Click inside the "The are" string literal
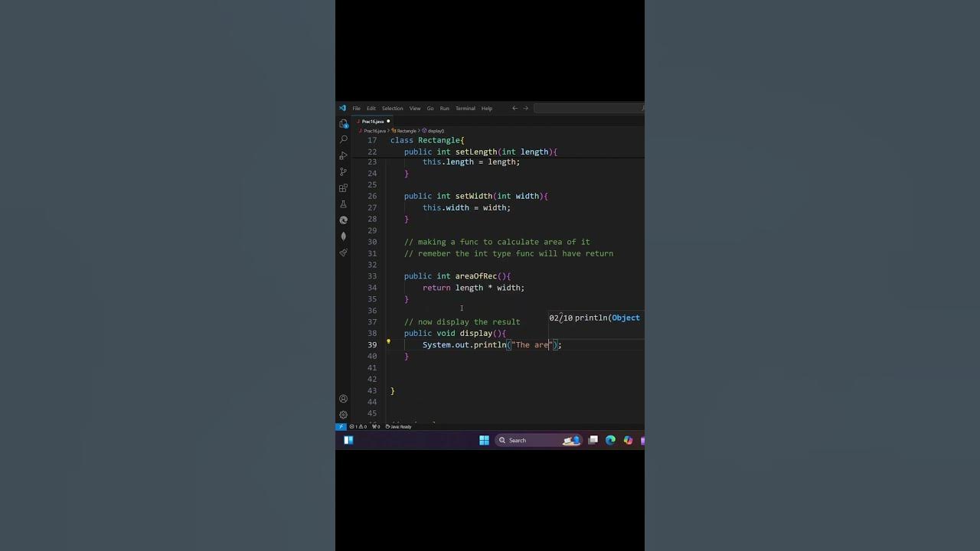 coord(532,345)
